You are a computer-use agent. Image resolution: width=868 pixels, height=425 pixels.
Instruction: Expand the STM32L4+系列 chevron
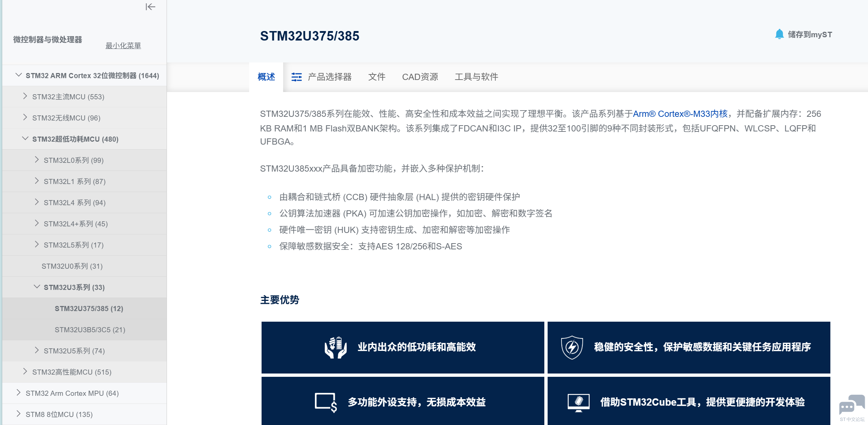pyautogui.click(x=37, y=223)
